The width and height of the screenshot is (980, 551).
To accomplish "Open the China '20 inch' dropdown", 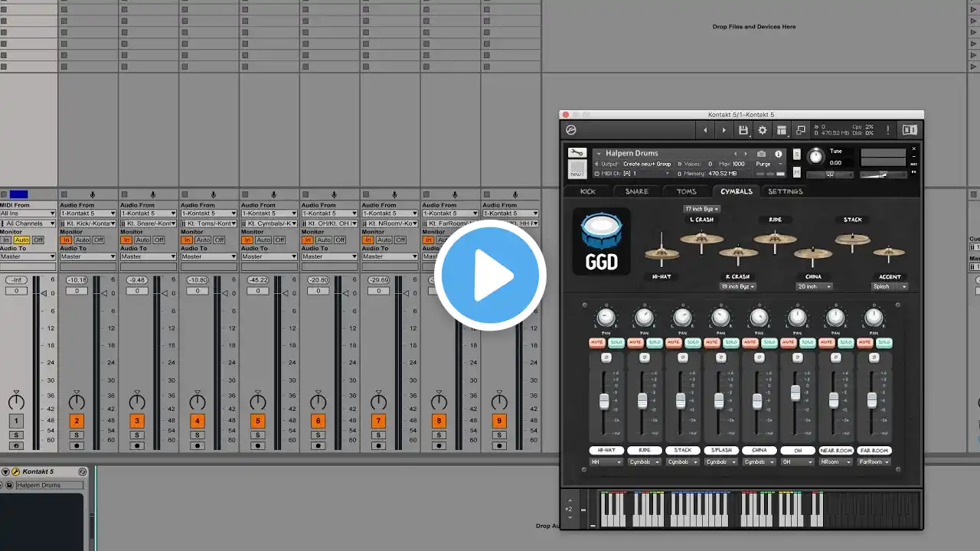I will pos(813,286).
